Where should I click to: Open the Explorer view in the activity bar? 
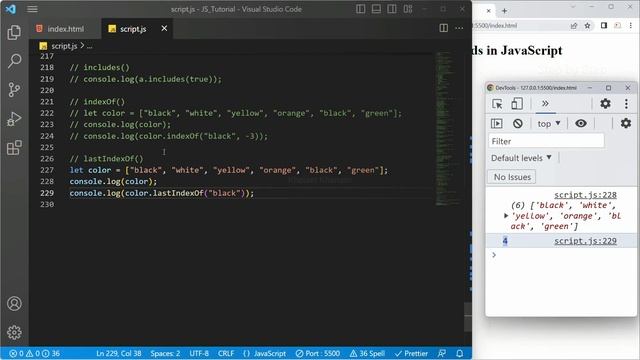pyautogui.click(x=14, y=32)
